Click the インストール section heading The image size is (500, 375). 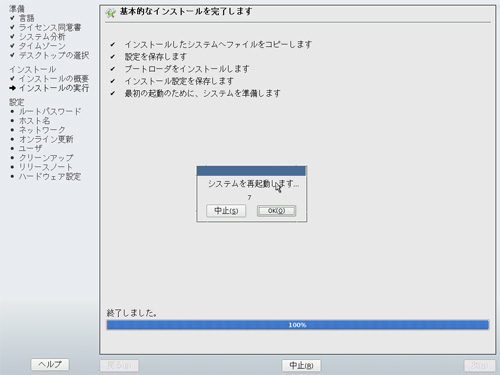point(33,69)
